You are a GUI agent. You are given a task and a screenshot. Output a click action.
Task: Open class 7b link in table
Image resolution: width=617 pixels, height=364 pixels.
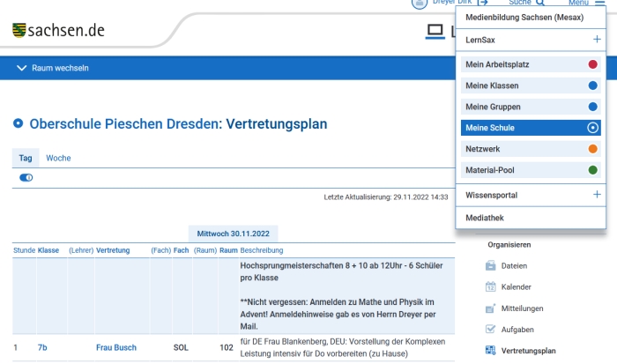coord(42,348)
